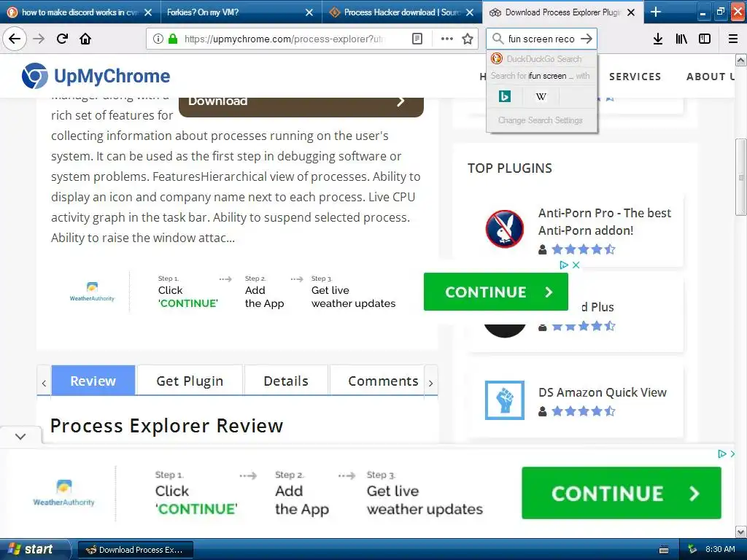This screenshot has height=560, width=747.
Task: Toggle reader view in address bar
Action: point(417,39)
